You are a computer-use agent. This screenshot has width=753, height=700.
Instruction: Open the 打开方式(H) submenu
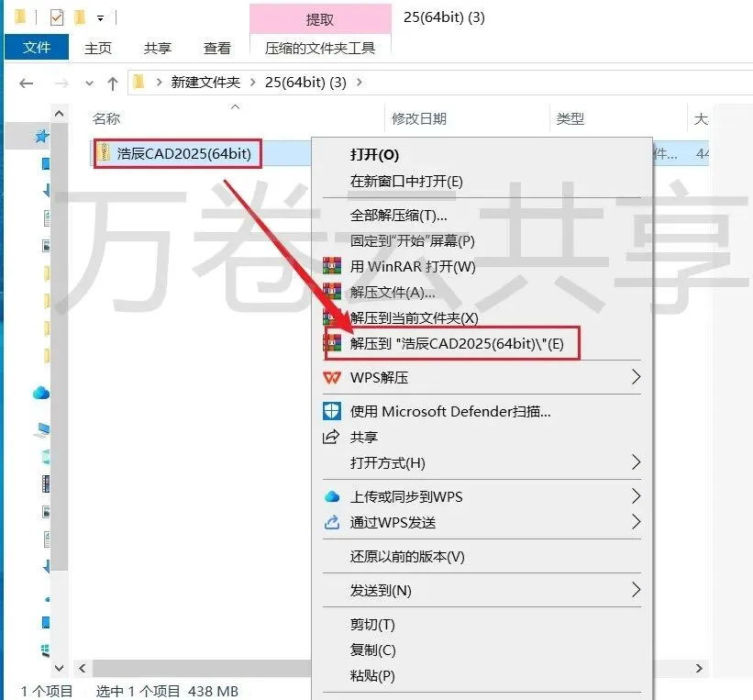pyautogui.click(x=482, y=462)
